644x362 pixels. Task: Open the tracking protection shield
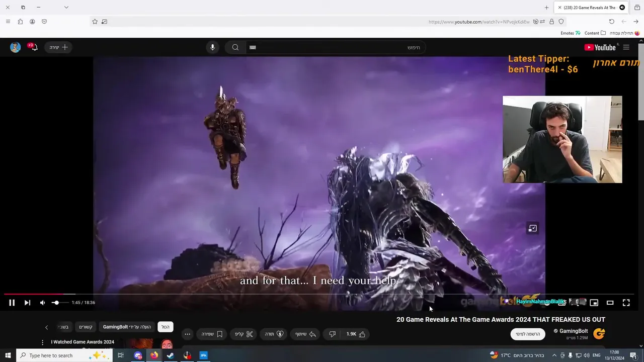[561, 22]
